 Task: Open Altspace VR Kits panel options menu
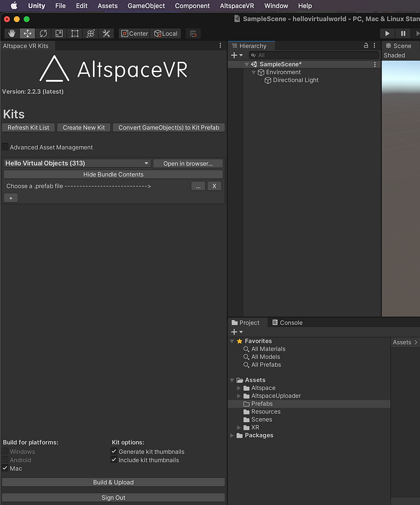click(220, 46)
